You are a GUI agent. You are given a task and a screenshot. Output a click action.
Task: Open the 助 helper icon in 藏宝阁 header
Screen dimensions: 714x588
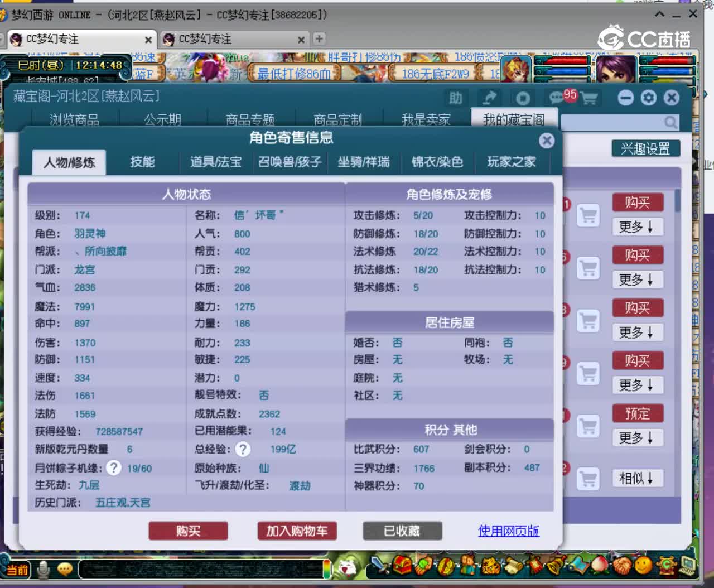[455, 98]
